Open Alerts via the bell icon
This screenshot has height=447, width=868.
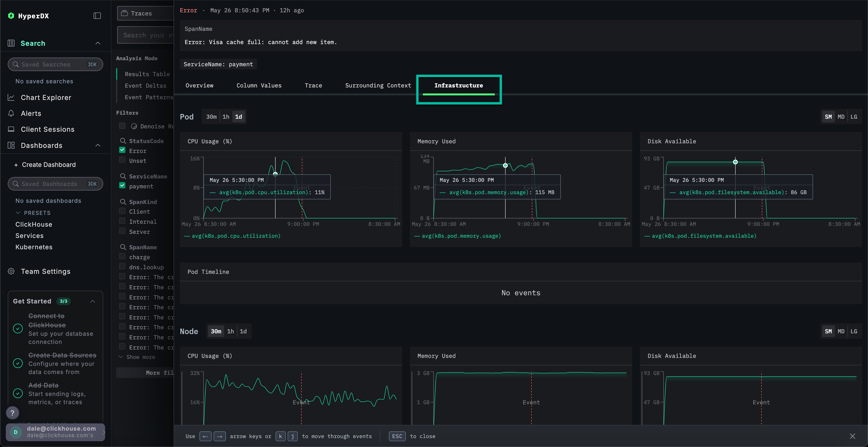click(11, 113)
